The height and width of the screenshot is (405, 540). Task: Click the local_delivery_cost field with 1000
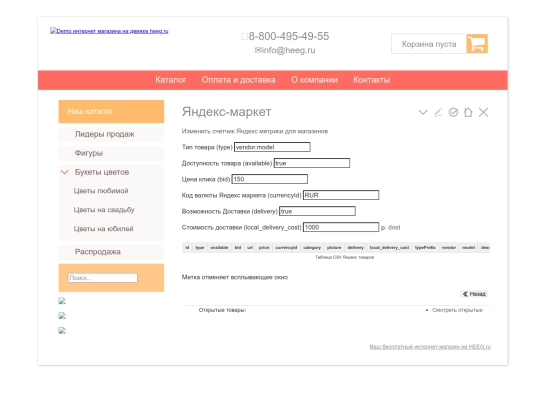[341, 227]
